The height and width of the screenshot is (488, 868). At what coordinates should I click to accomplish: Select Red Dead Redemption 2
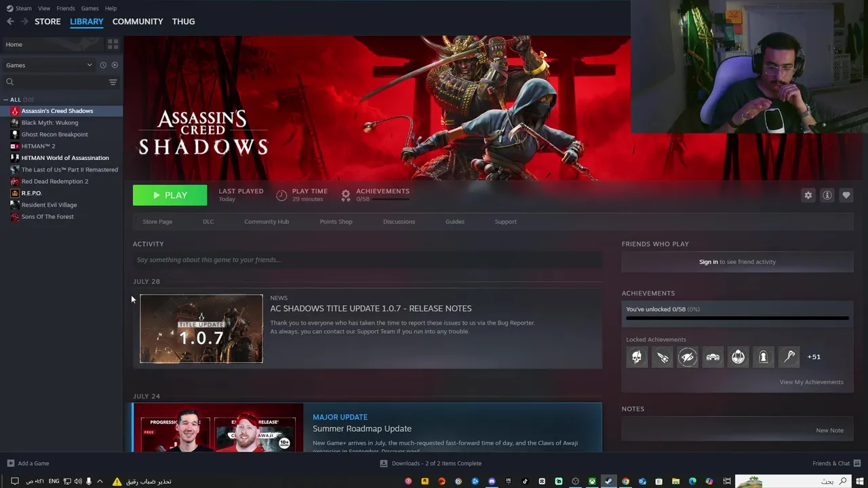coord(54,181)
